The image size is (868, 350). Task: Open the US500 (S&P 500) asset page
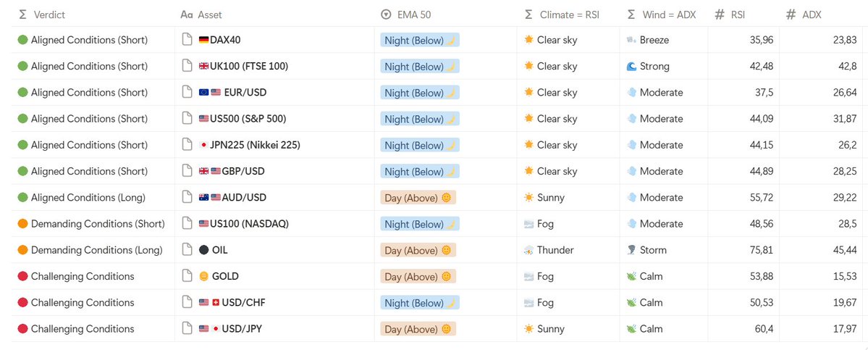click(248, 119)
